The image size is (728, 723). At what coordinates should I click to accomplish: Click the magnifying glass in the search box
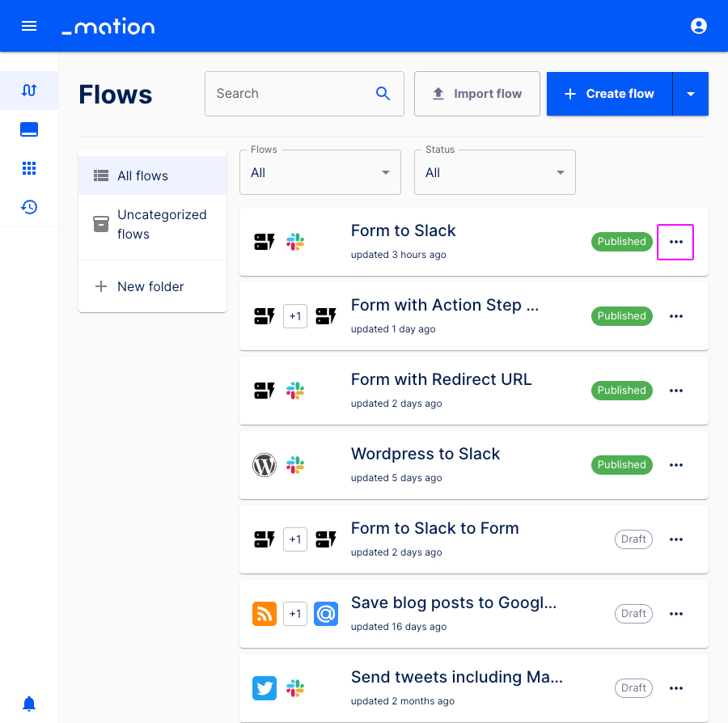click(x=383, y=93)
